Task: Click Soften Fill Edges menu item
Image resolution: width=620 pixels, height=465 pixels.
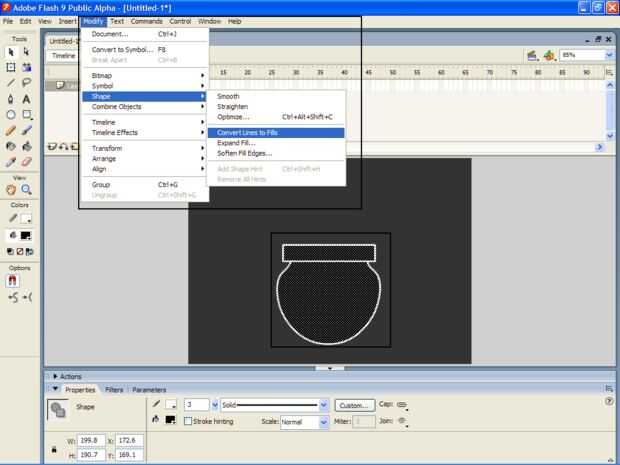Action: (244, 153)
